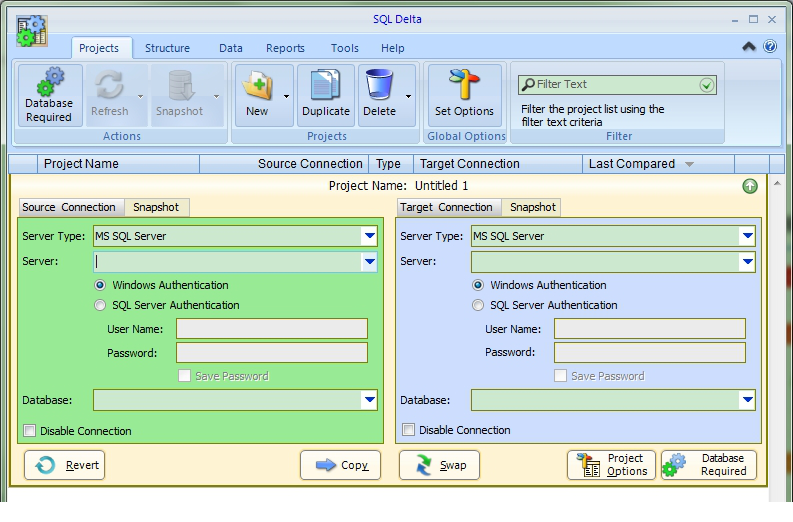Viewport: 793px width, 522px height.
Task: Open the Delete button dropdown arrow
Action: pos(409,96)
